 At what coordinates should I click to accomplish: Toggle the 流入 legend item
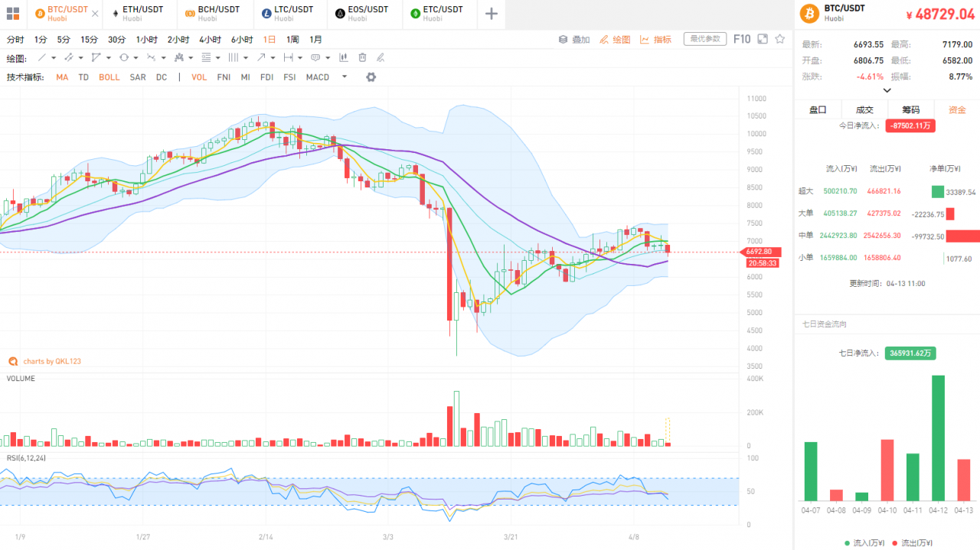click(x=864, y=542)
